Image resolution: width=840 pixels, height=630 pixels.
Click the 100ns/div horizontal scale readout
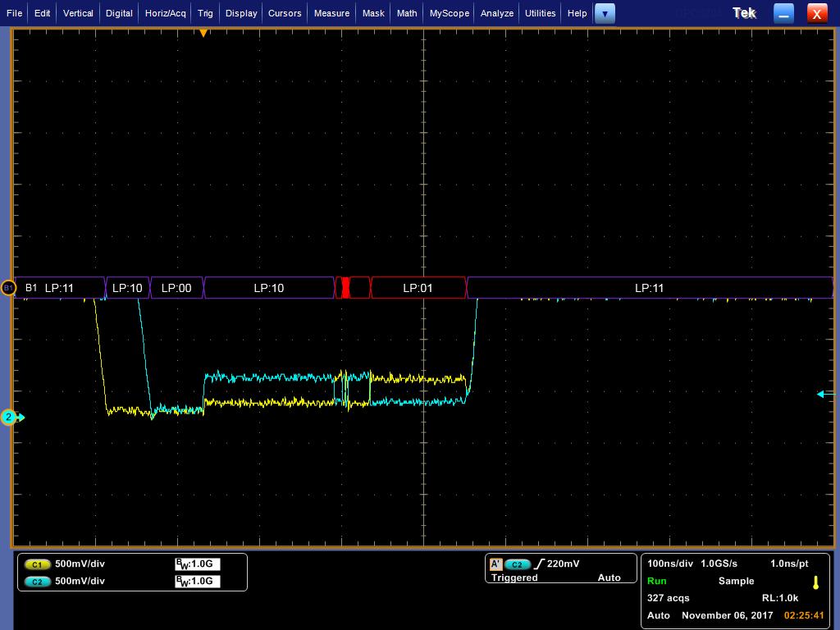[670, 564]
